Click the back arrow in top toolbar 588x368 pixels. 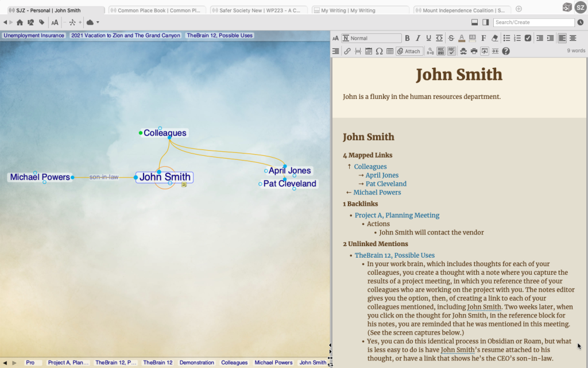(x=5, y=22)
